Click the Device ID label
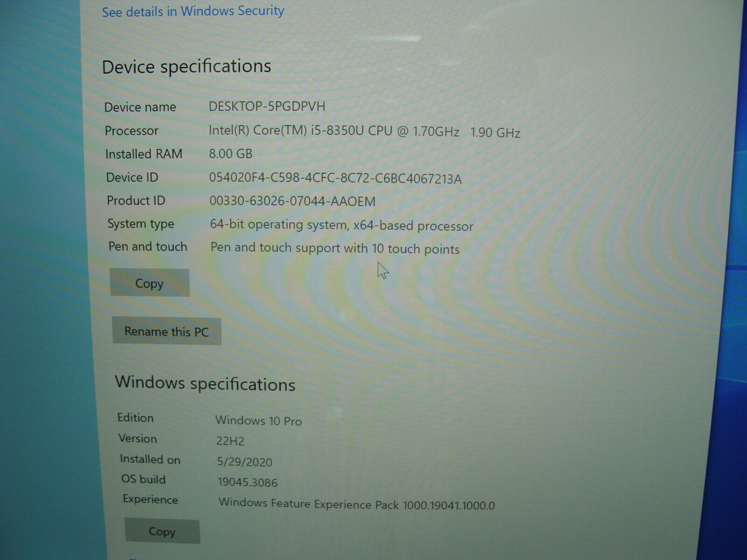The width and height of the screenshot is (747, 560). (132, 177)
